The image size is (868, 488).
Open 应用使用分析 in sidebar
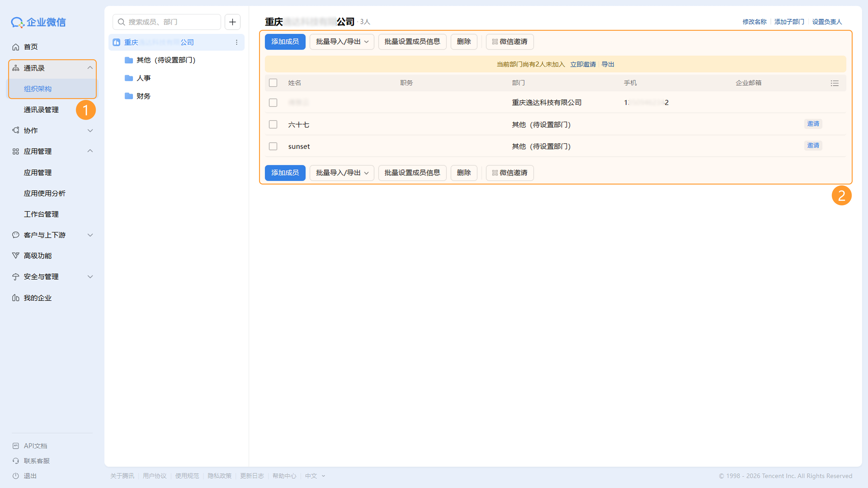[x=45, y=193]
